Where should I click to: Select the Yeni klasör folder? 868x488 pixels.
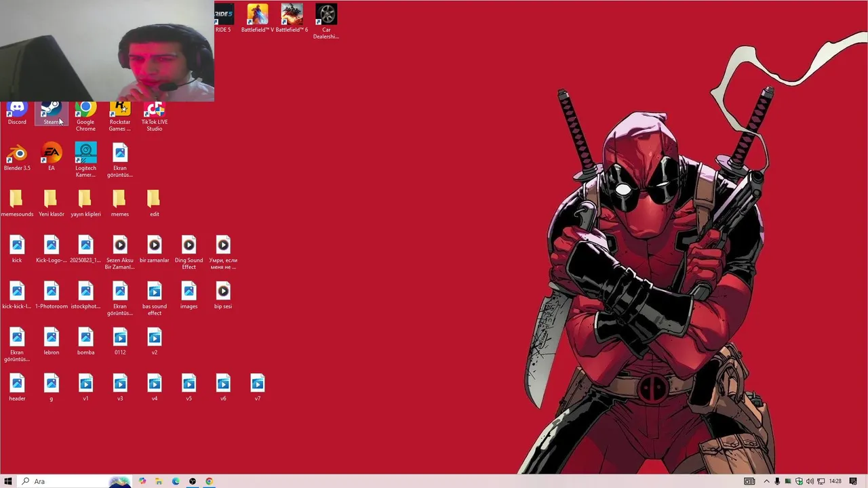click(52, 203)
